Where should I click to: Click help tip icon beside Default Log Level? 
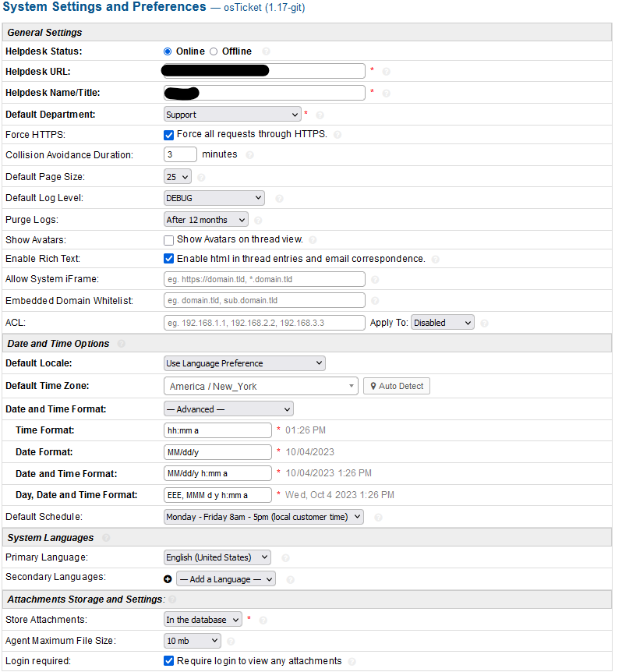click(279, 199)
